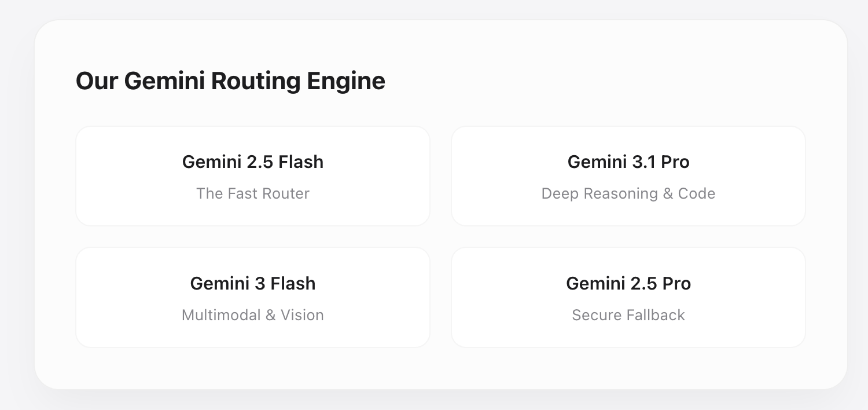
Task: Click the "Gemini 2.5 Pro" title text
Action: (x=628, y=284)
